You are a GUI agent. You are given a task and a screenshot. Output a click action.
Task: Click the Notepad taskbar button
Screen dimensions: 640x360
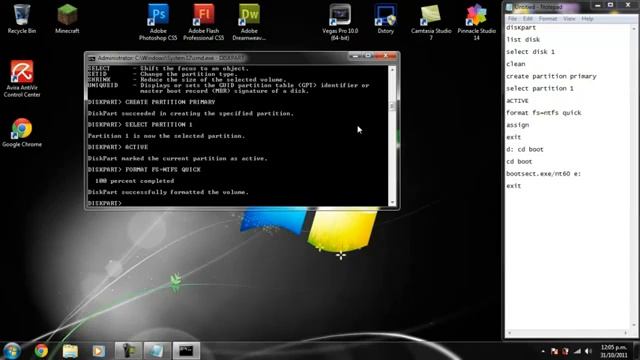[x=157, y=351]
